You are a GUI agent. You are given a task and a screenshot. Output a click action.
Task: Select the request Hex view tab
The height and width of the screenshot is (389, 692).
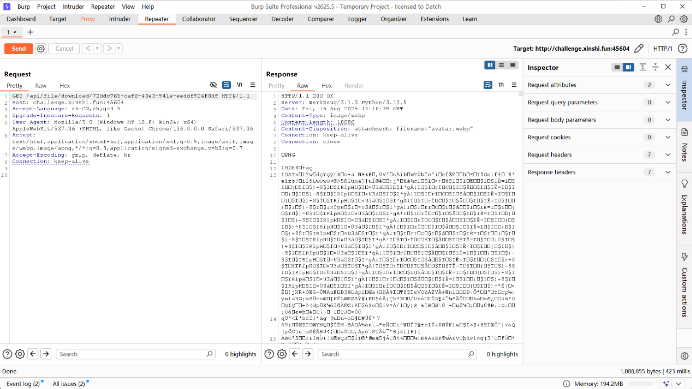click(x=65, y=86)
